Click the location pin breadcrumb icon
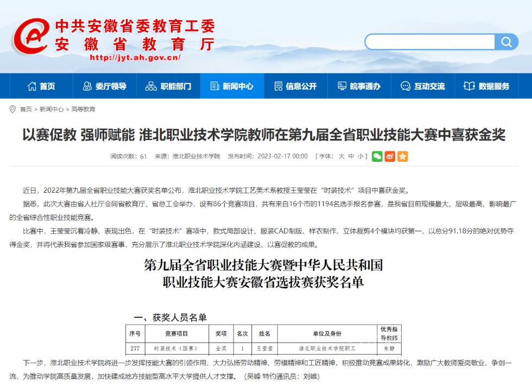 pos(12,109)
